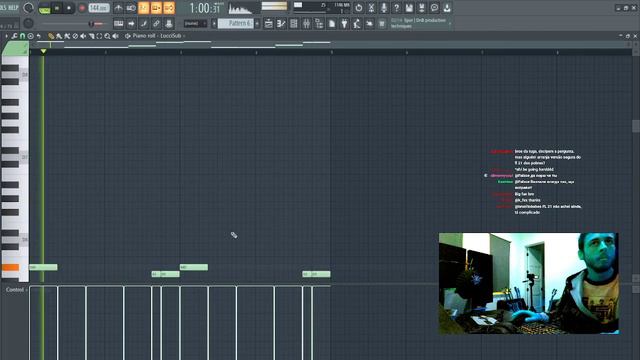640x360 pixels.
Task: Open the Pattern 6 selector
Action: click(236, 24)
